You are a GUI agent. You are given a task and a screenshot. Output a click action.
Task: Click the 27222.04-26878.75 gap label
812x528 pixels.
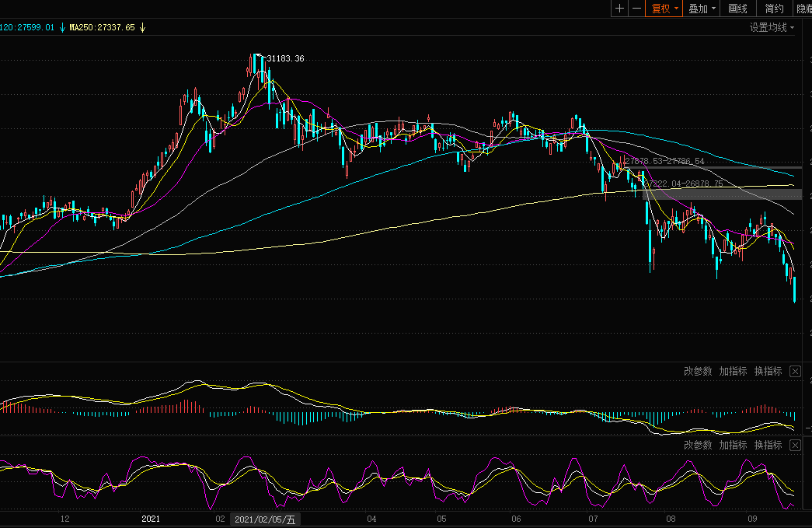683,184
